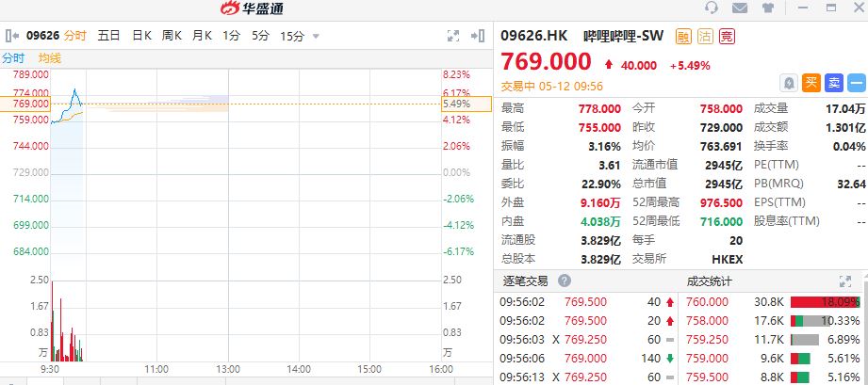Click the 量比 value 3.61
The height and width of the screenshot is (385, 868).
[x=609, y=165]
